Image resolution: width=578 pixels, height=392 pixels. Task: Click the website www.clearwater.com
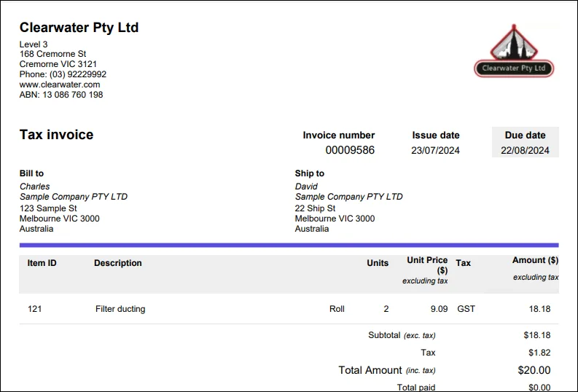coord(60,85)
